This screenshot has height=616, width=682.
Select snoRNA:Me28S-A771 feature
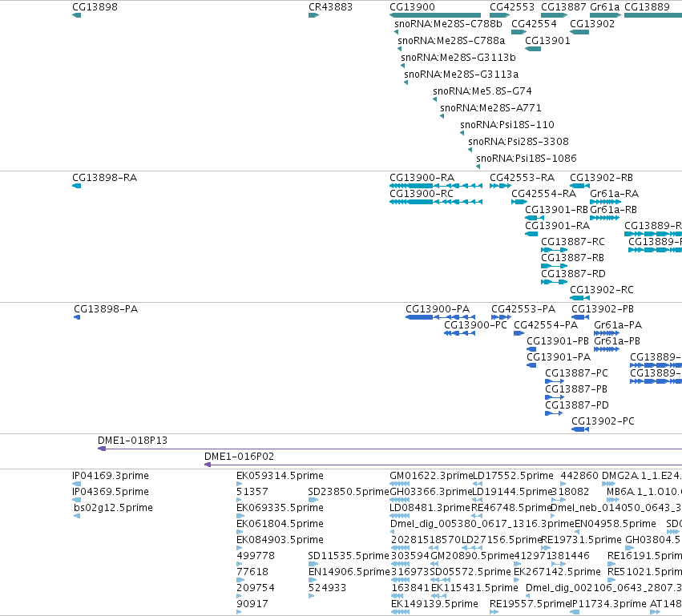(x=442, y=116)
